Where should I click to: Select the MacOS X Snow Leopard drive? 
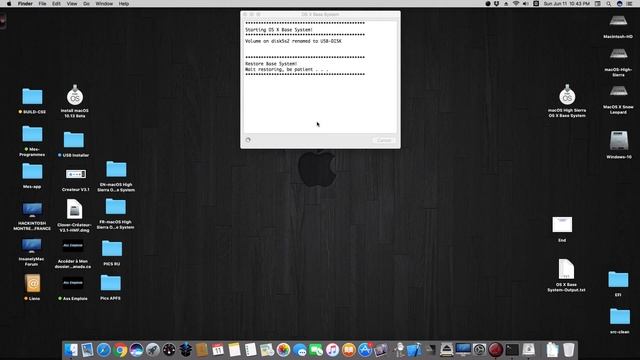618,92
